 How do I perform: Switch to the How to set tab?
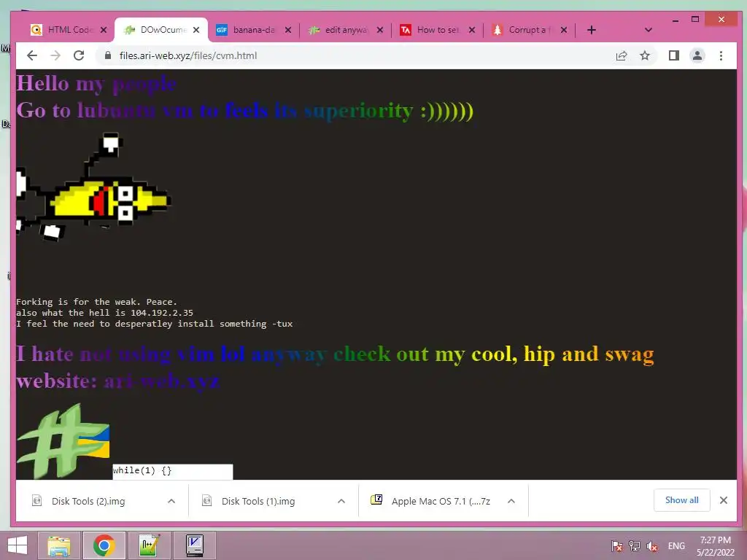(x=438, y=30)
